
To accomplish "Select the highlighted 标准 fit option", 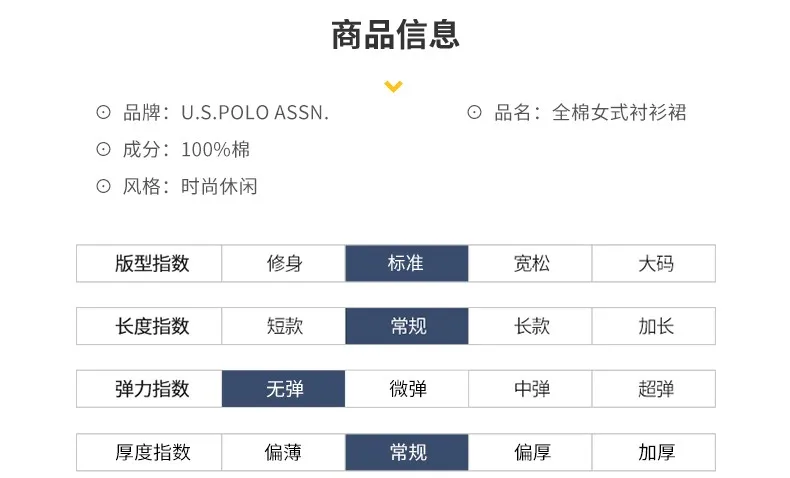I will pos(407,264).
